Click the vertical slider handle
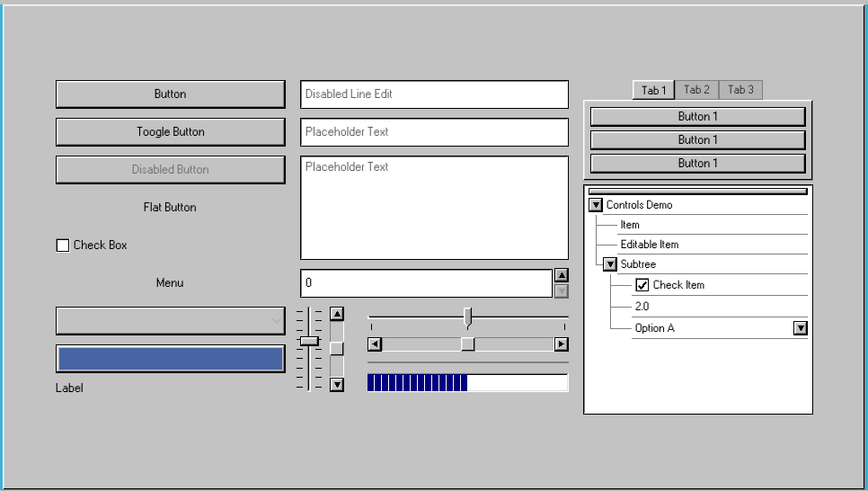 [x=309, y=341]
